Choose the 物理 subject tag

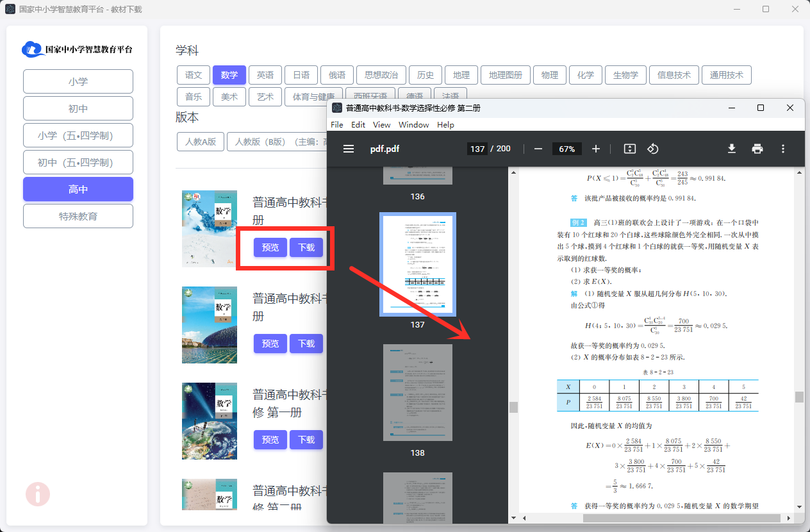[550, 75]
